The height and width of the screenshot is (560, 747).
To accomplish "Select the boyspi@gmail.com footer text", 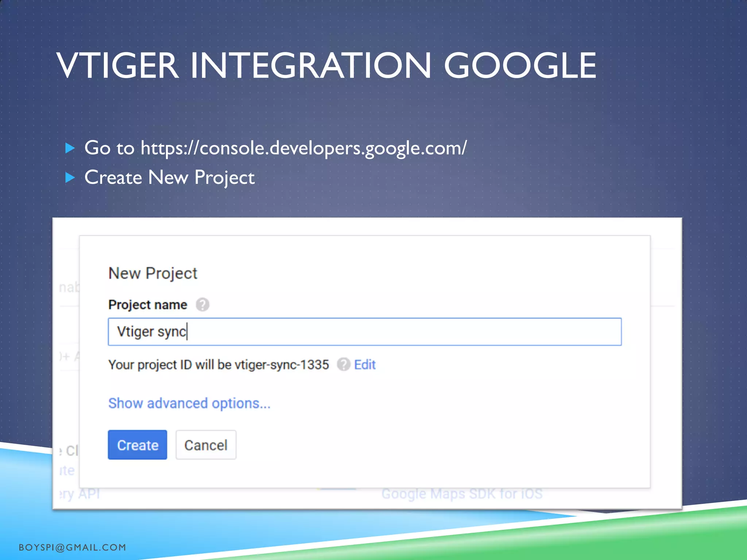I will click(x=73, y=547).
